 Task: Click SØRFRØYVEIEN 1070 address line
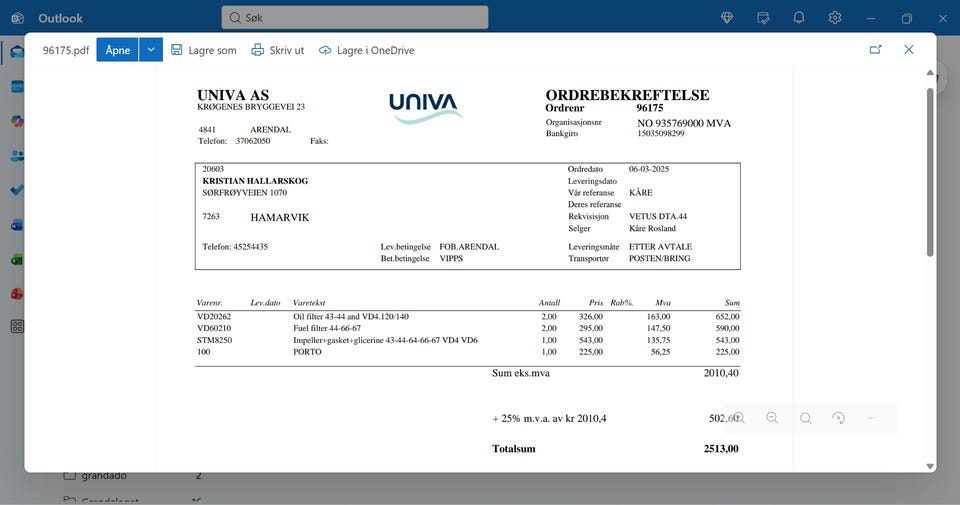(x=244, y=192)
